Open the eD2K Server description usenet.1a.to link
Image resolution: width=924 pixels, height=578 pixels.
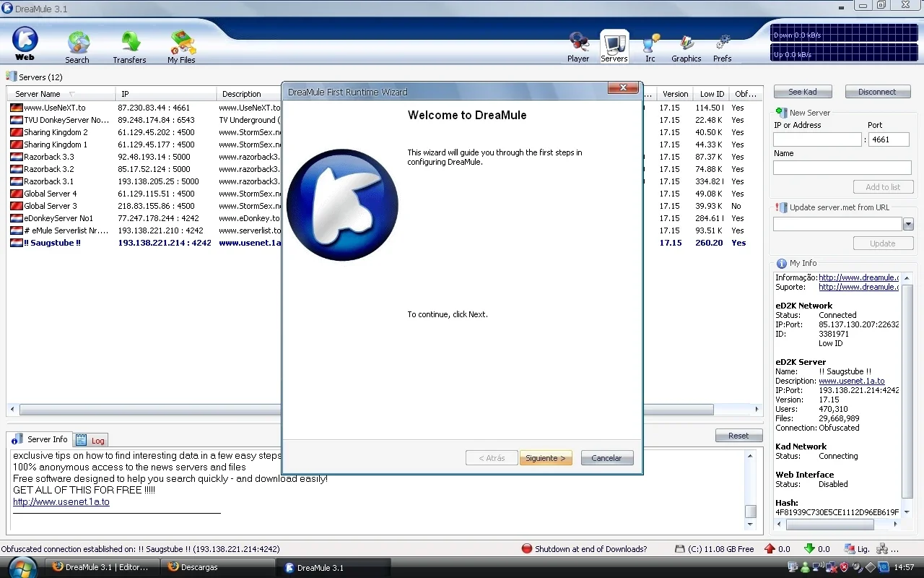(x=851, y=381)
